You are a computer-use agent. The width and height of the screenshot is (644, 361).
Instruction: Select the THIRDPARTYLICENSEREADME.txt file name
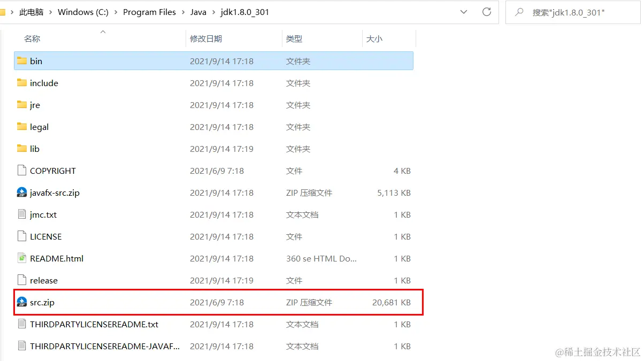point(94,324)
